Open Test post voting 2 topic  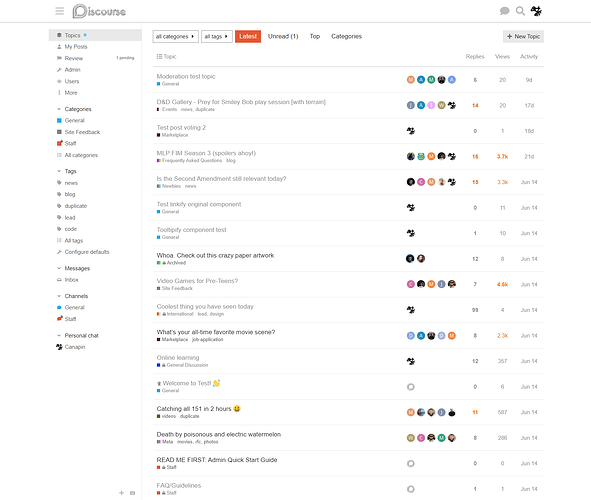tap(181, 128)
